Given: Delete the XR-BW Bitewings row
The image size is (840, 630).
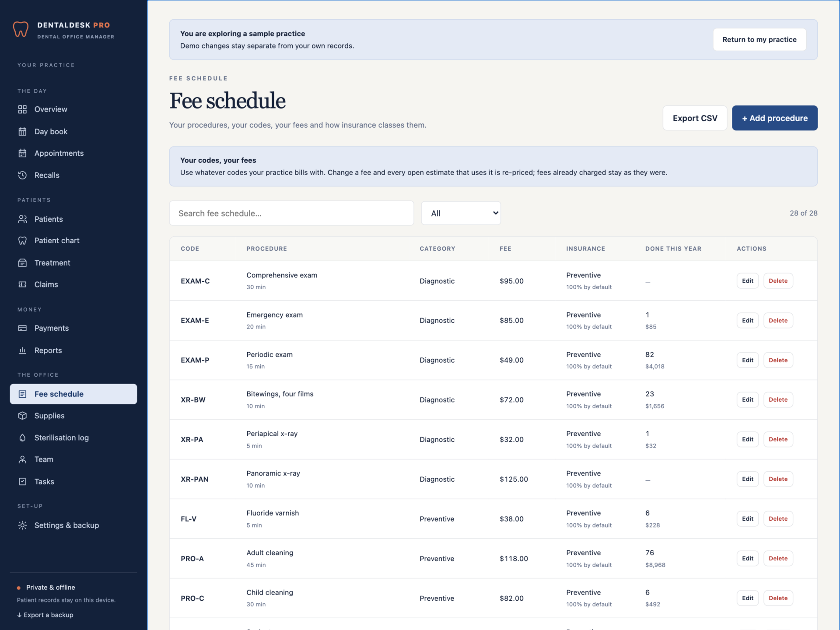Looking at the screenshot, I should click(778, 399).
